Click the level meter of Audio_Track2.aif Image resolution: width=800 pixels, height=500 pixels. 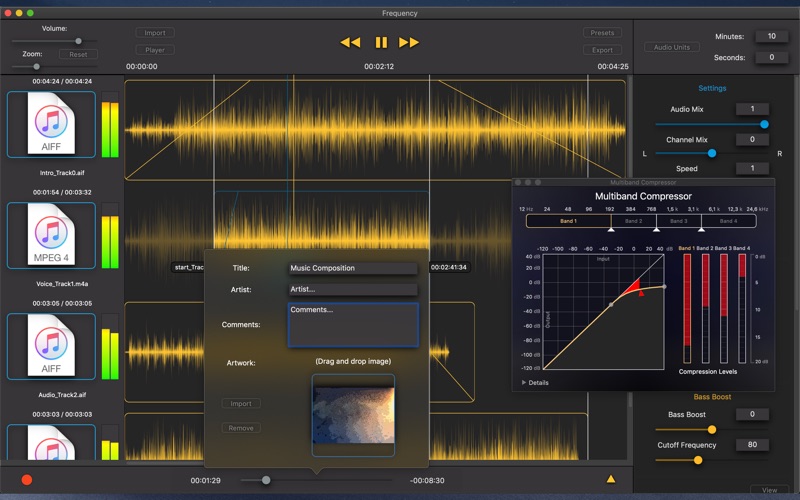point(110,346)
